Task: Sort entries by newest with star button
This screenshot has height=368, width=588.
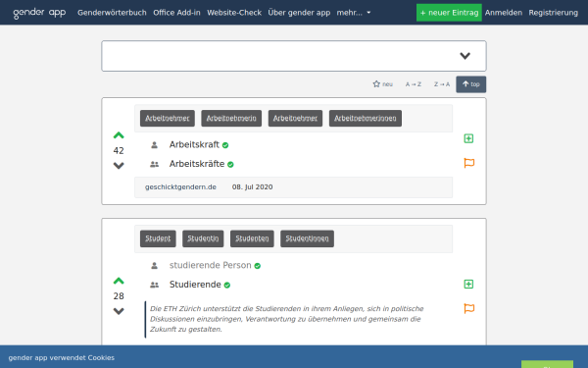Action: (382, 84)
